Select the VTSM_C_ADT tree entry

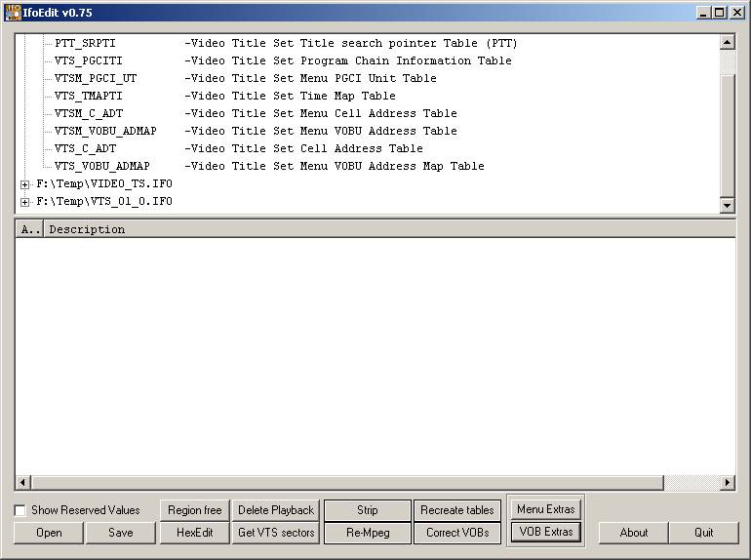click(89, 113)
